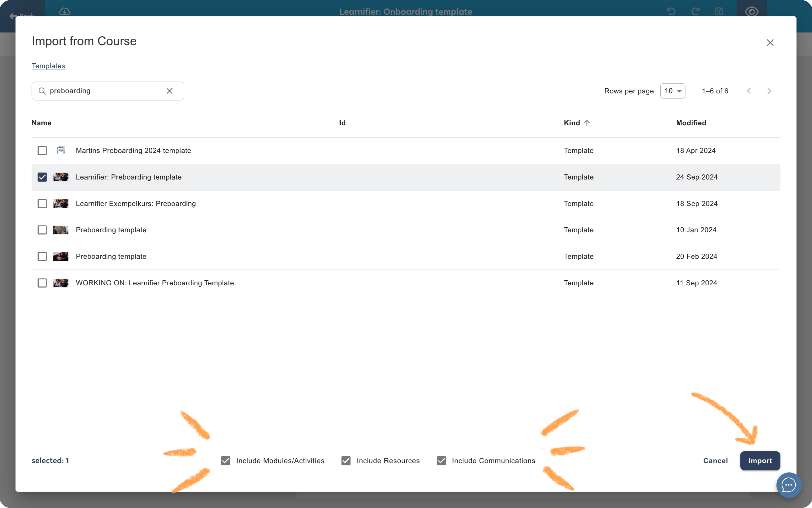Close the Import from Course dialog
This screenshot has width=812, height=508.
(x=770, y=43)
